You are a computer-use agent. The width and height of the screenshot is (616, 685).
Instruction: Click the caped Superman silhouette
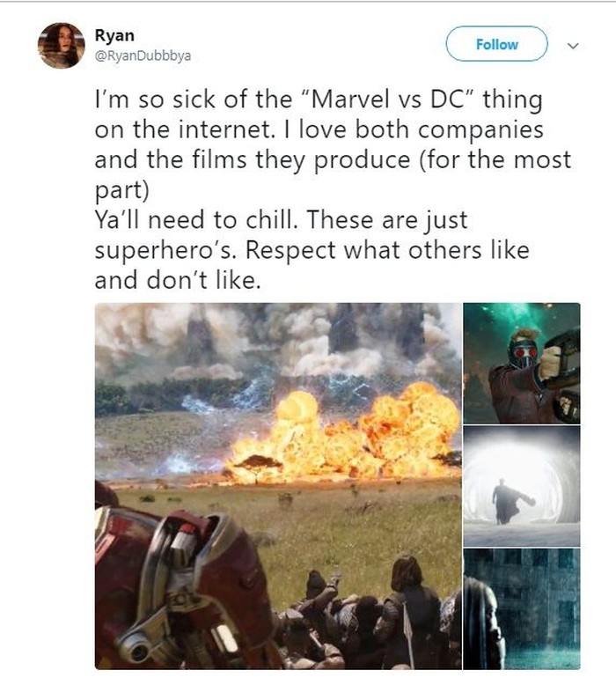[x=510, y=501]
